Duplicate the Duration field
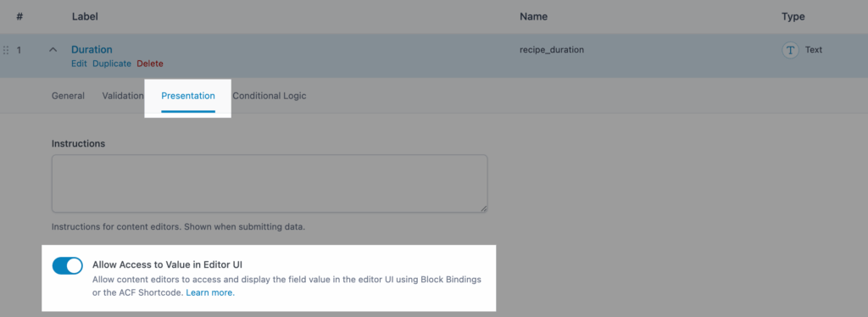The width and height of the screenshot is (868, 317). click(112, 64)
